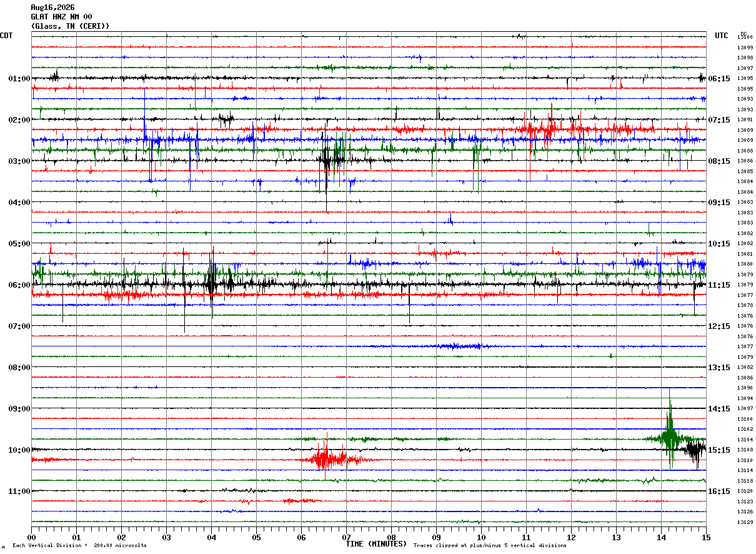Click the (Glass, TN (CERI)) location text
This screenshot has width=756, height=554.
click(70, 26)
